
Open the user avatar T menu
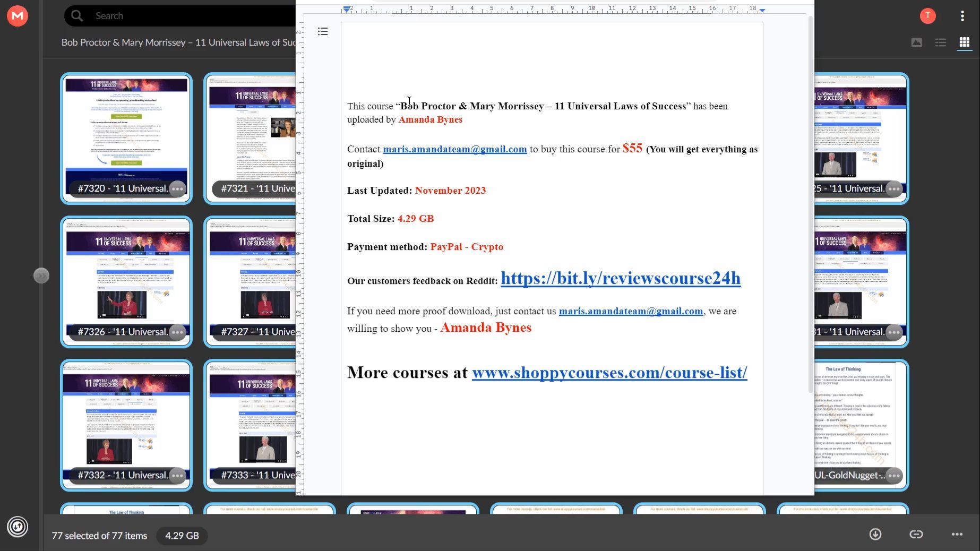click(927, 16)
